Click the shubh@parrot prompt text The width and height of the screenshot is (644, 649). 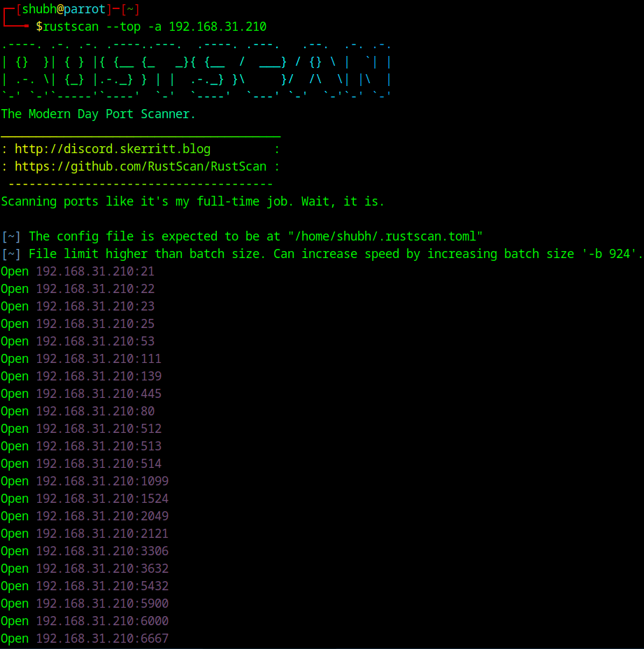[x=64, y=9]
